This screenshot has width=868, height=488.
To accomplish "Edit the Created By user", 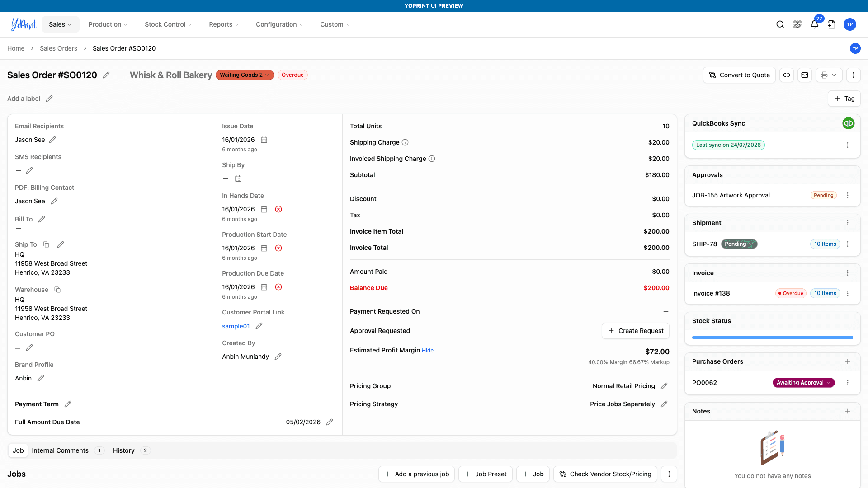I will (x=278, y=357).
